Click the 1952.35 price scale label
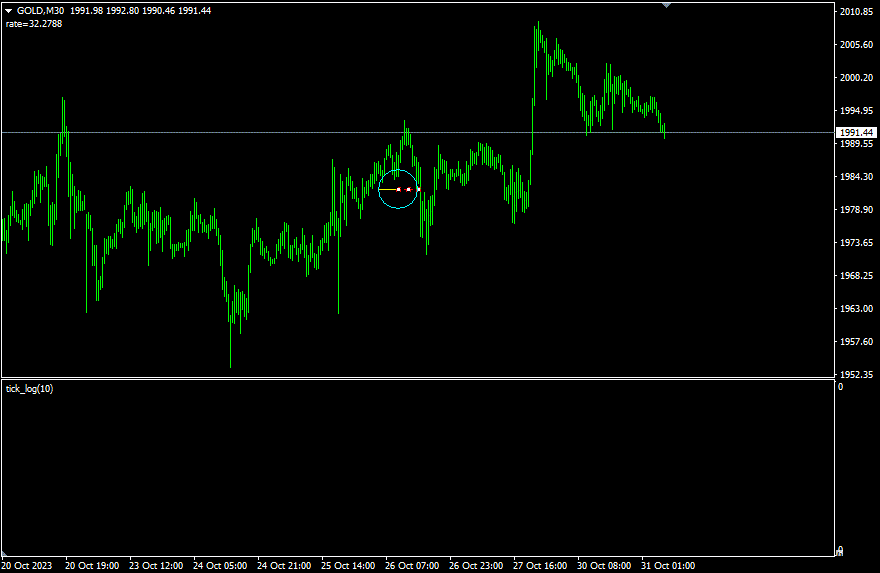The height and width of the screenshot is (573, 880). (x=856, y=374)
